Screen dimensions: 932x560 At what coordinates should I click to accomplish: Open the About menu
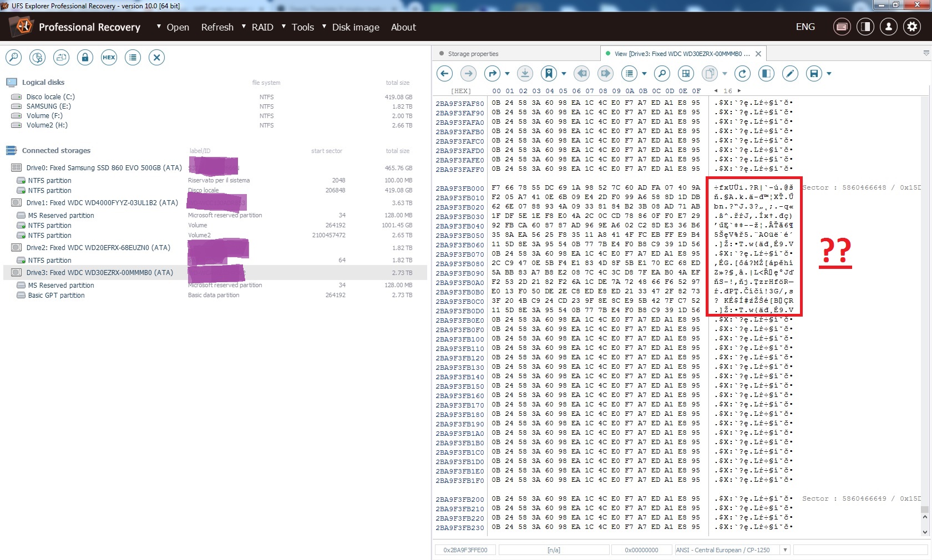403,27
